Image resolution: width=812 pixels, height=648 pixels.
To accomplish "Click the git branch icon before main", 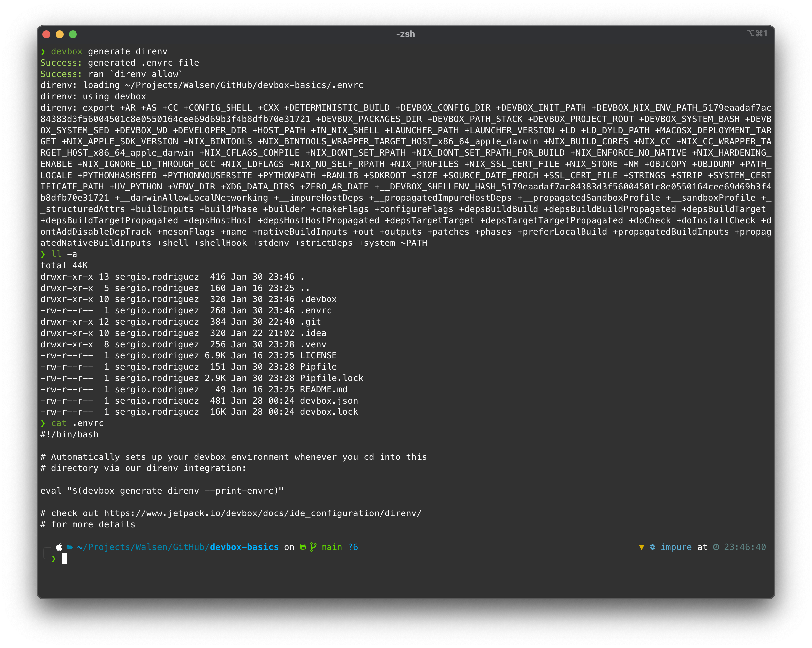I will point(313,547).
